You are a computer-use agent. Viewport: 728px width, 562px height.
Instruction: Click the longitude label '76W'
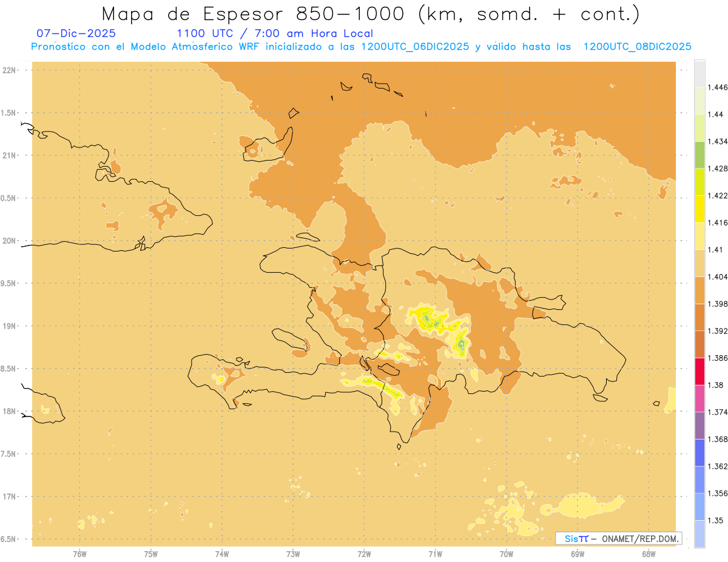[x=79, y=554]
